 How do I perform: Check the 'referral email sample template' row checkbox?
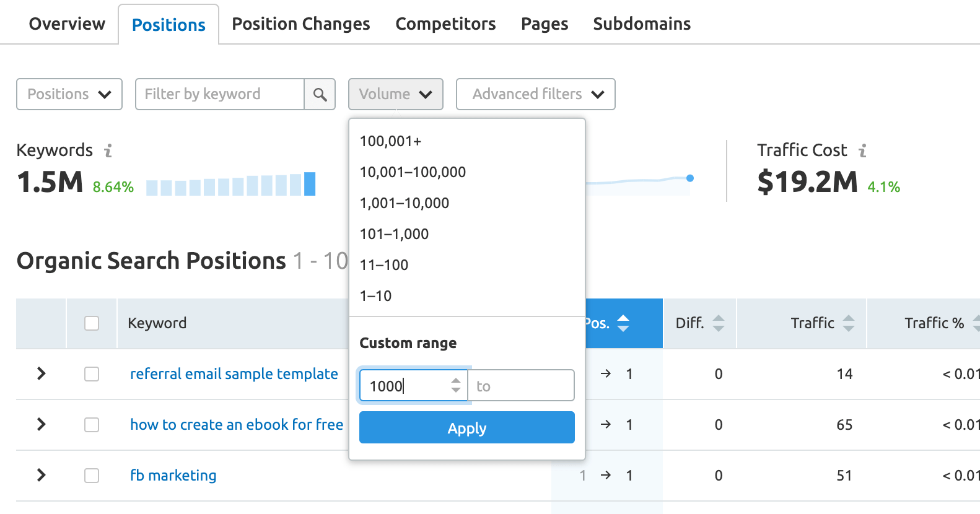pyautogui.click(x=92, y=374)
